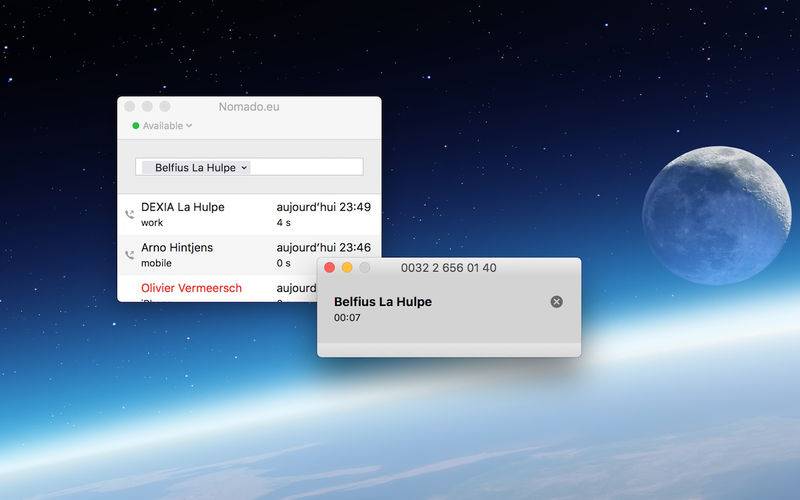Viewport: 800px width, 500px height.
Task: Click the search input field in Nomado.eu
Action: pyautogui.click(x=249, y=167)
